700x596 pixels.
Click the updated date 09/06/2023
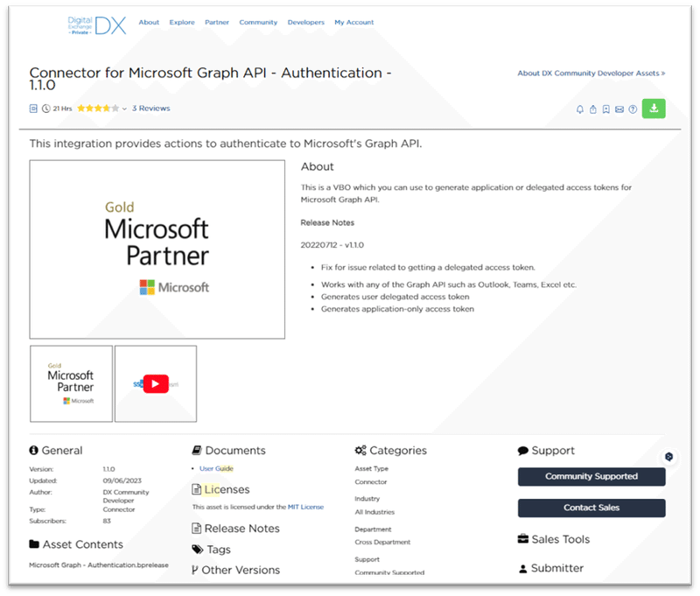[x=122, y=480]
